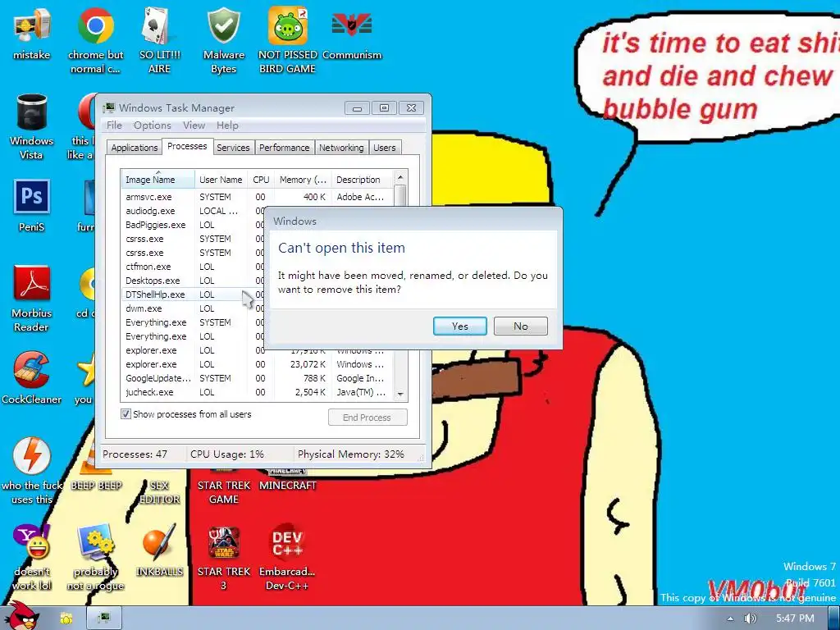
Task: Open 'chrome but normal' Chrome icon
Action: click(95, 40)
